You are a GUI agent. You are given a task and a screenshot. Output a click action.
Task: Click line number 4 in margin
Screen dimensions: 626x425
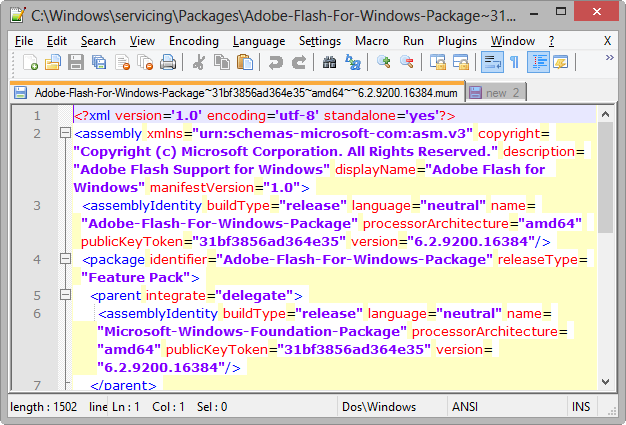[x=37, y=259]
